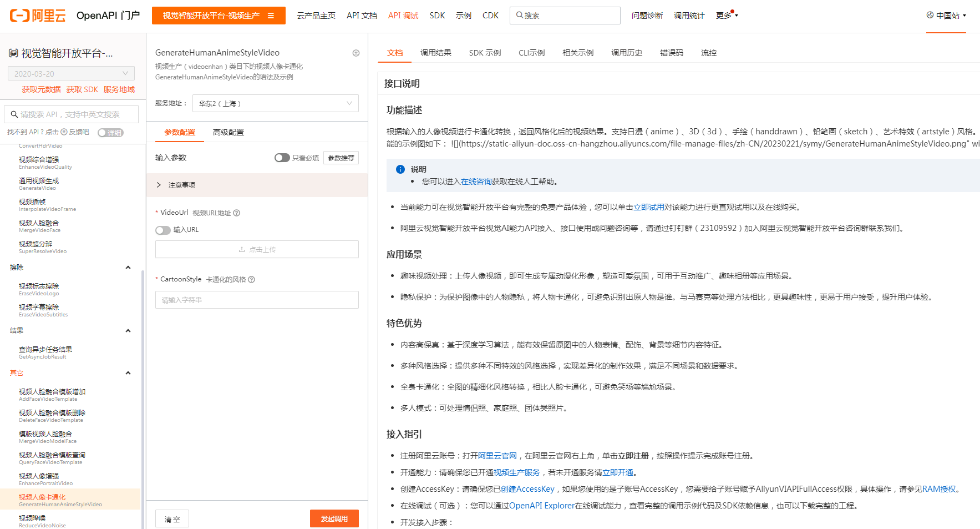The height and width of the screenshot is (529, 980).
Task: Open SDK in top navigation
Action: (437, 16)
